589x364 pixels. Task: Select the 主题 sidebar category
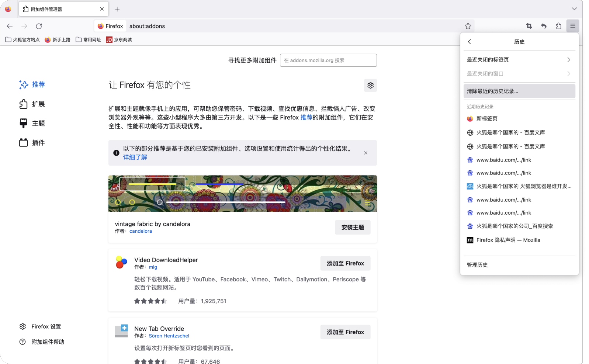click(x=32, y=123)
